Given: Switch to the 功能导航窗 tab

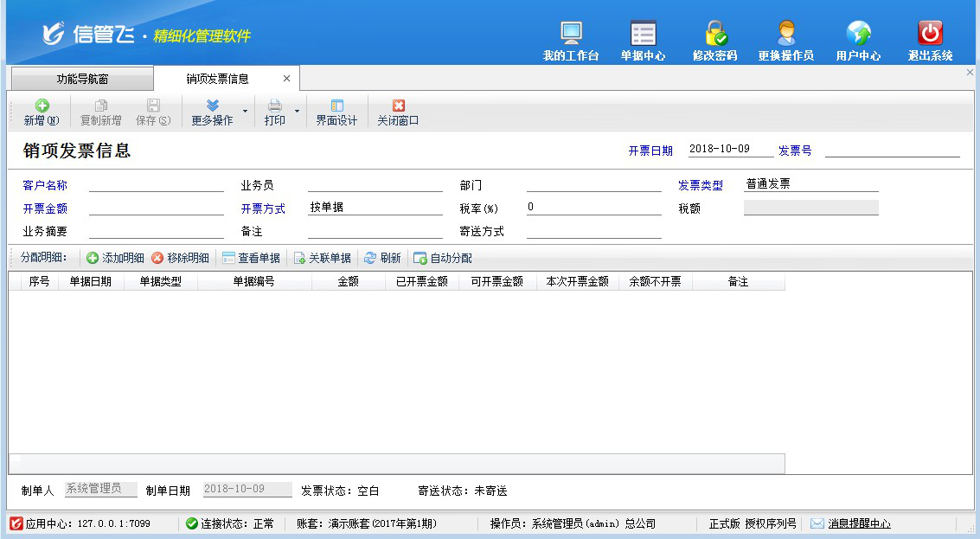Looking at the screenshot, I should coord(82,79).
